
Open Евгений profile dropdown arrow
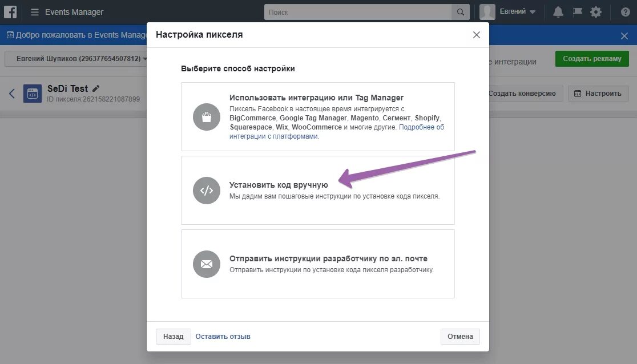point(533,12)
